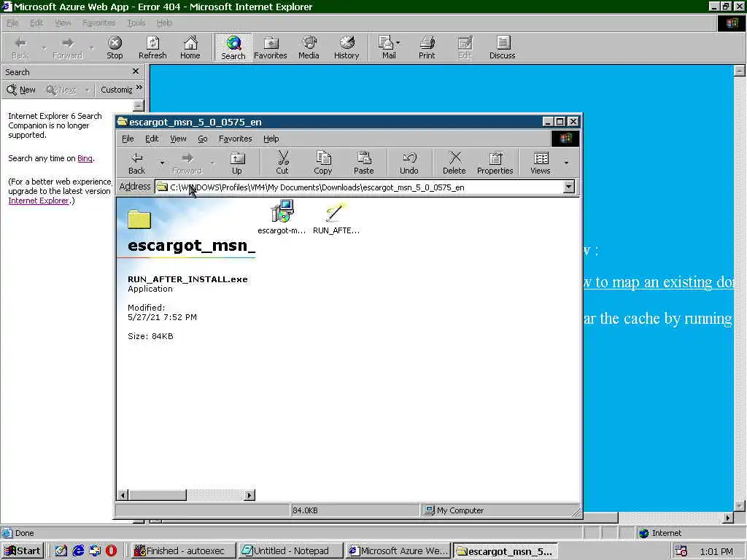Open the View menu in folder window

[x=178, y=139]
